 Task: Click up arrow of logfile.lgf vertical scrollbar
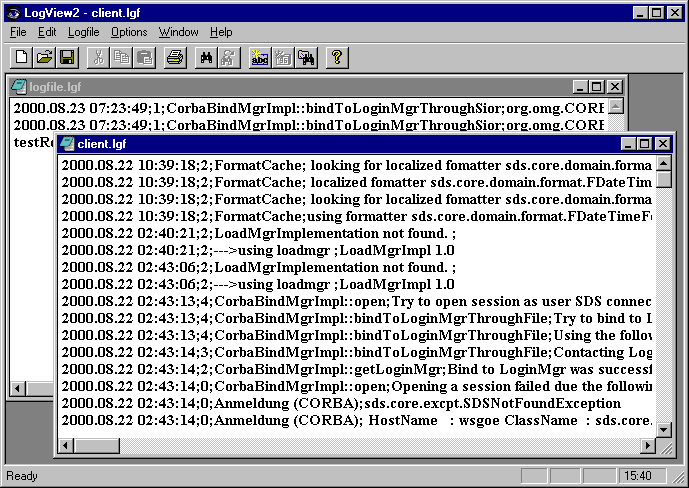616,106
